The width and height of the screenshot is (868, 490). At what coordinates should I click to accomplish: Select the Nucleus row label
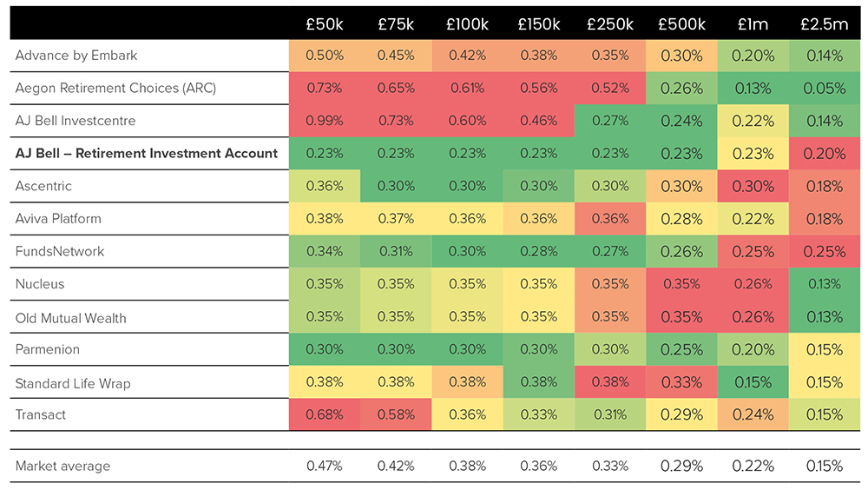pyautogui.click(x=40, y=284)
